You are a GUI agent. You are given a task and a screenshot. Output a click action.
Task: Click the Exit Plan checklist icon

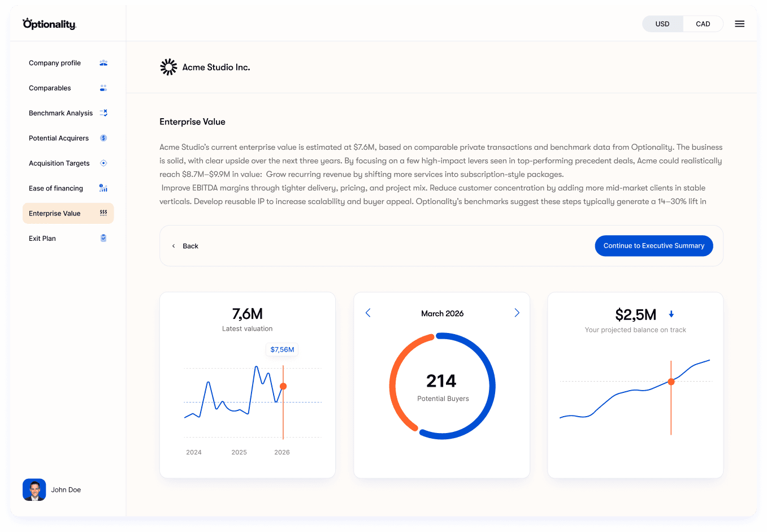[x=103, y=238]
